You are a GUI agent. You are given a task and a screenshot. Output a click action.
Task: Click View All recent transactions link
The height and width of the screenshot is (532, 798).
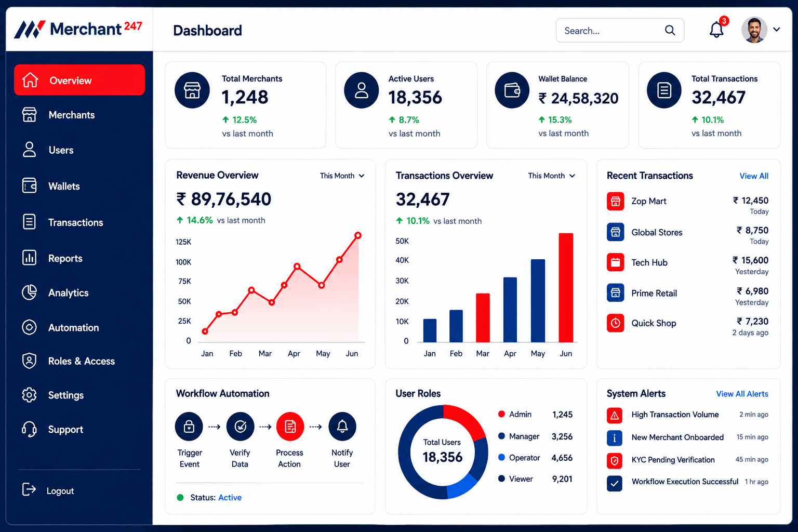click(x=754, y=176)
